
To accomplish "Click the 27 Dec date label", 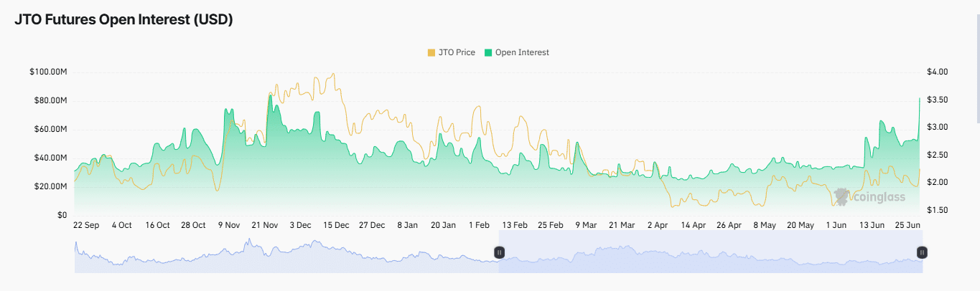I will coord(373,225).
